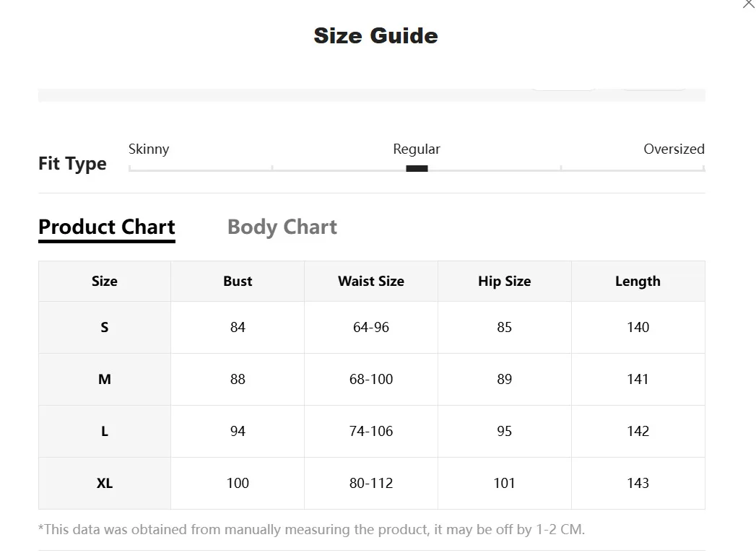This screenshot has height=558, width=756.
Task: Select the S size row header
Action: pyautogui.click(x=105, y=328)
